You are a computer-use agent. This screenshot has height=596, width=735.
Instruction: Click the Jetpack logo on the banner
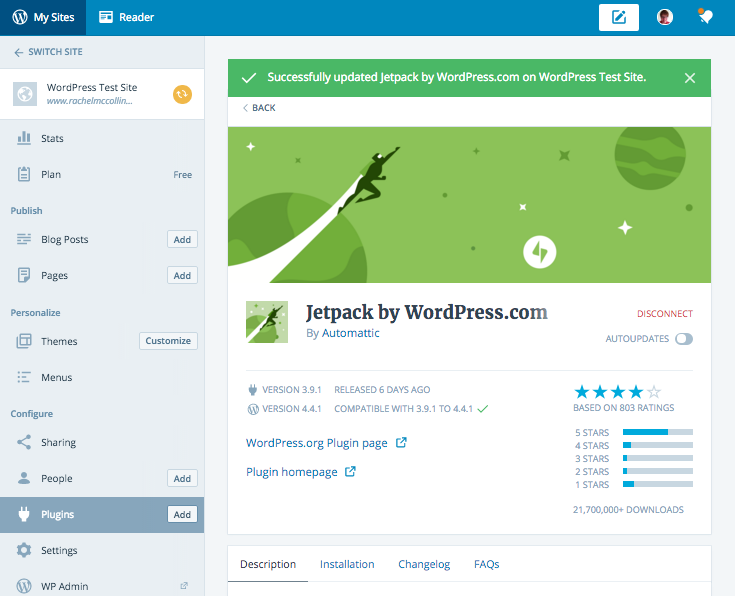(540, 252)
